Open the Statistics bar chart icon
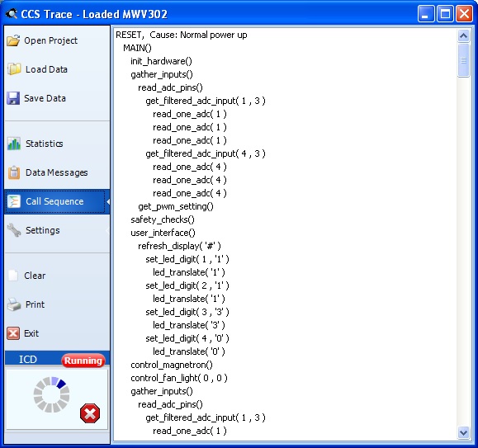 coord(14,144)
